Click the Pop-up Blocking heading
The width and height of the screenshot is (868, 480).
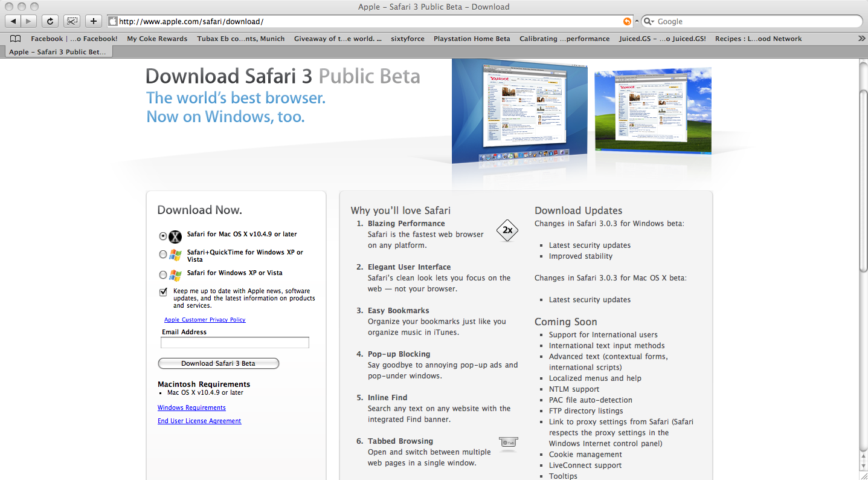point(399,354)
